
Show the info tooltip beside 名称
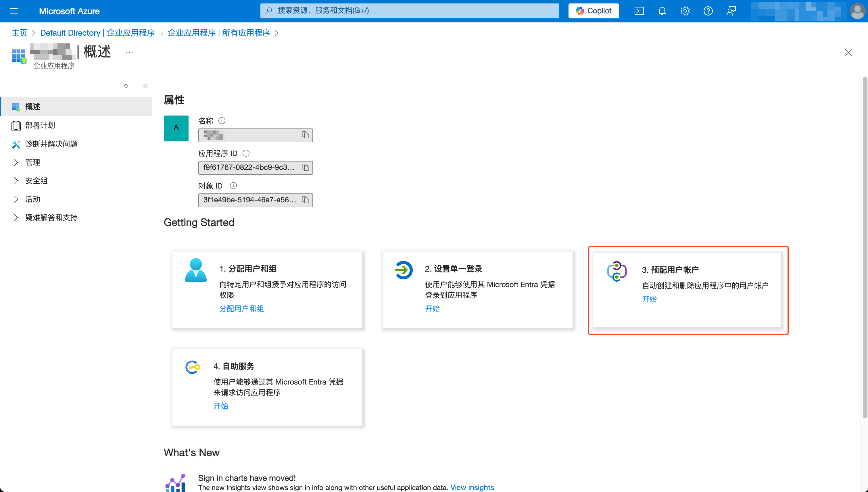coord(222,121)
